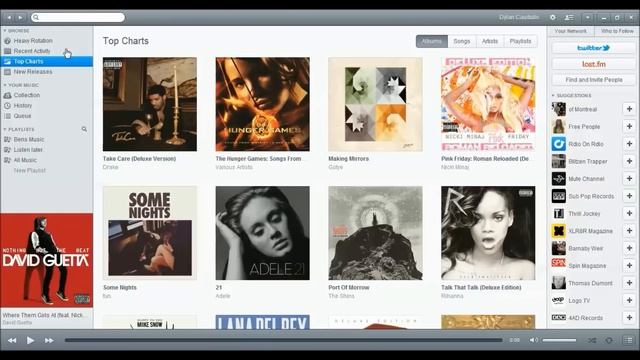This screenshot has width=640, height=360.
Task: Open the Some Nights album title link
Action: pyautogui.click(x=120, y=287)
